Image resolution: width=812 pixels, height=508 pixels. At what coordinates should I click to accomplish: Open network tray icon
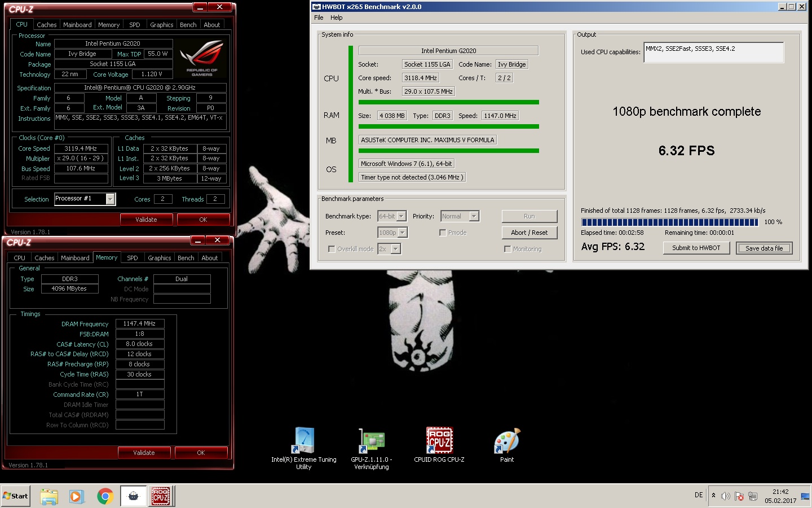(753, 496)
